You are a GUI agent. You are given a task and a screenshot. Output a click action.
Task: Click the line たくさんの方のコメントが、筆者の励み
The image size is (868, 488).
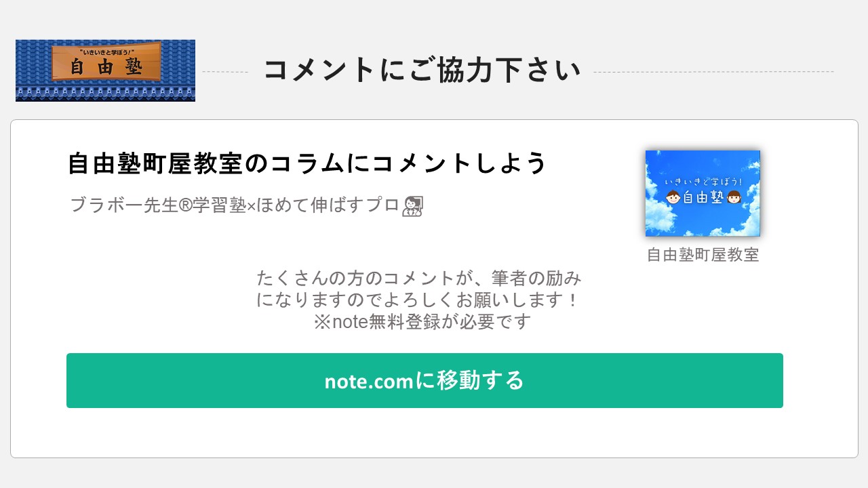pos(419,278)
